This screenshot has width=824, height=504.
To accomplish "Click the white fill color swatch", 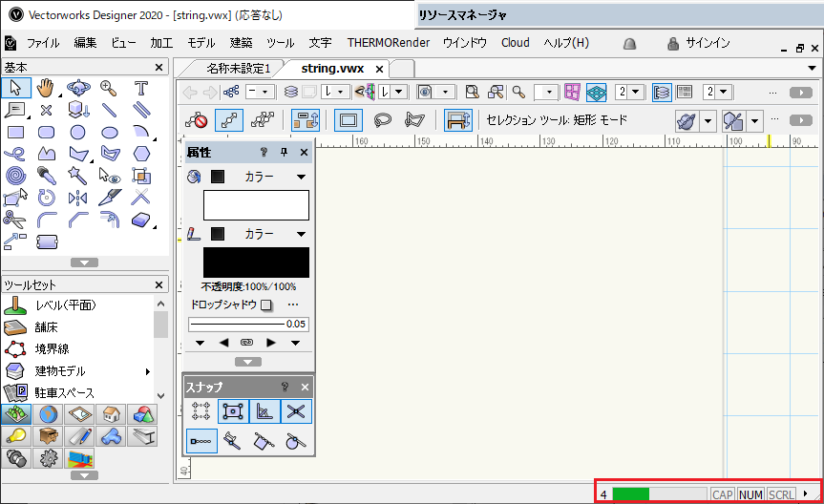I will [x=257, y=205].
